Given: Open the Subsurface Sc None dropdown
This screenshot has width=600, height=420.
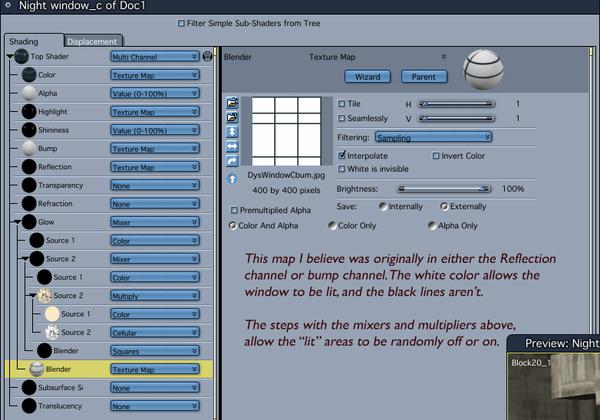Looking at the screenshot, I should coord(155,387).
